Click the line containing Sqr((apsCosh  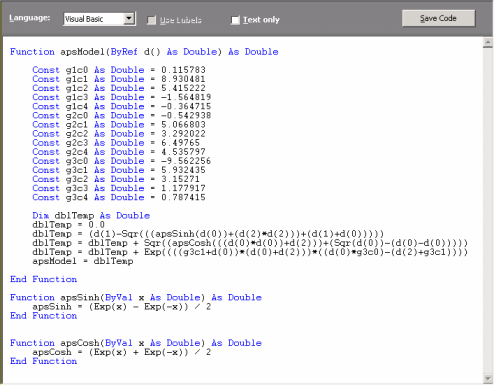tap(250, 243)
